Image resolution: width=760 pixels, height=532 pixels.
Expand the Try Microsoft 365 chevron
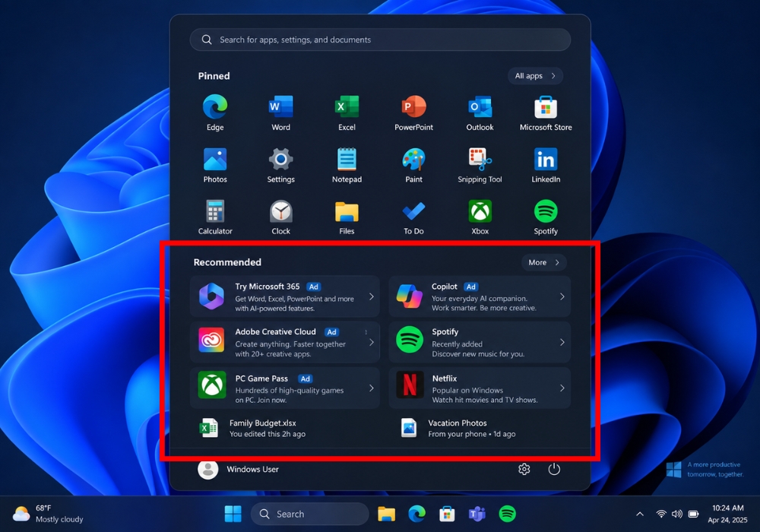click(x=372, y=296)
